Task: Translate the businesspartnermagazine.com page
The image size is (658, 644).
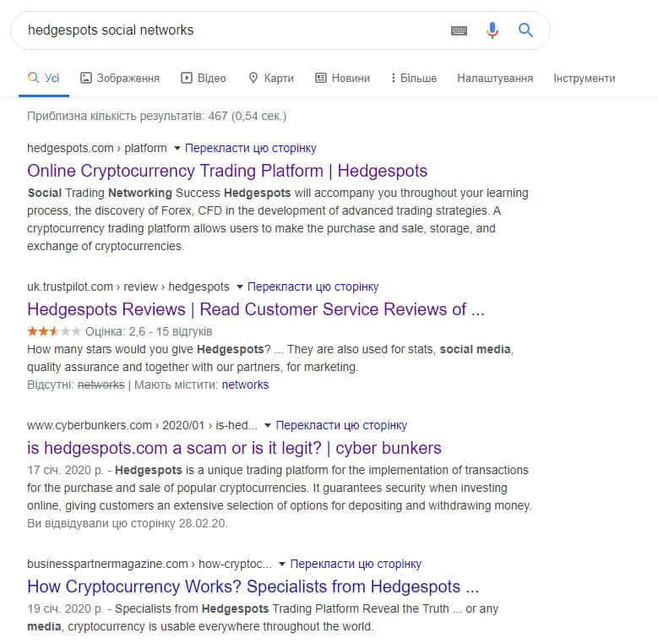Action: [x=356, y=564]
